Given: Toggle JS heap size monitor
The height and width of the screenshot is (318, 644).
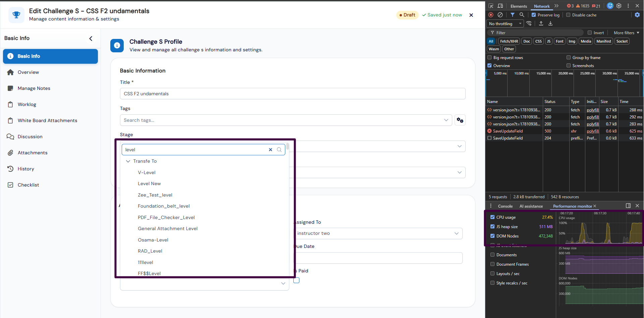Looking at the screenshot, I should (492, 226).
